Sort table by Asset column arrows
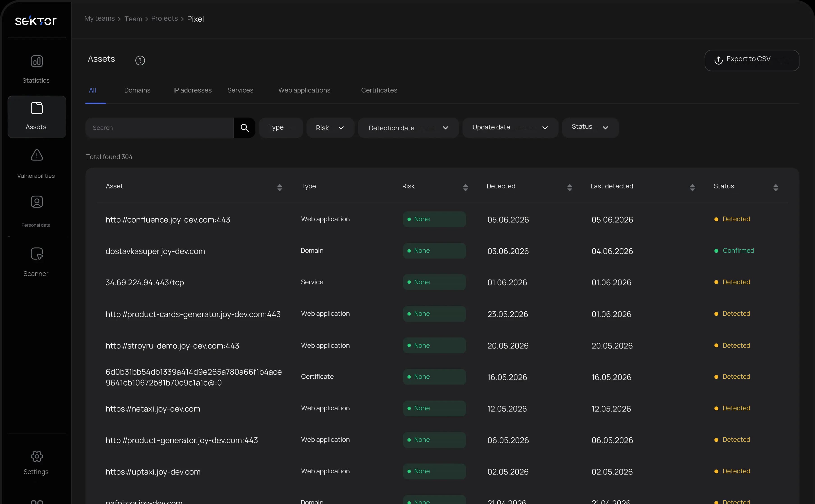 [x=280, y=188]
